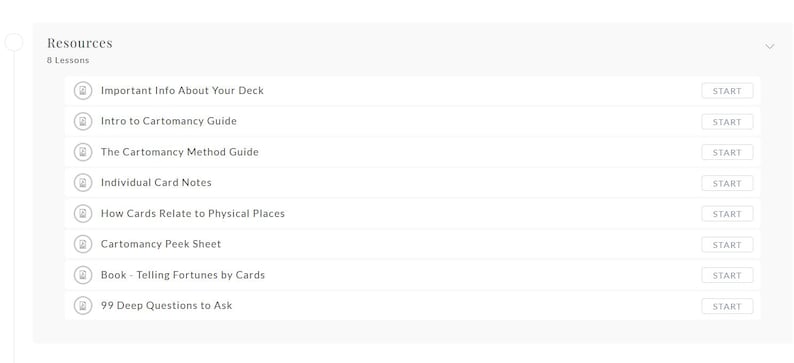Click document icon beside Intro to Cartomancy Guide
This screenshot has width=794, height=363.
tap(83, 122)
